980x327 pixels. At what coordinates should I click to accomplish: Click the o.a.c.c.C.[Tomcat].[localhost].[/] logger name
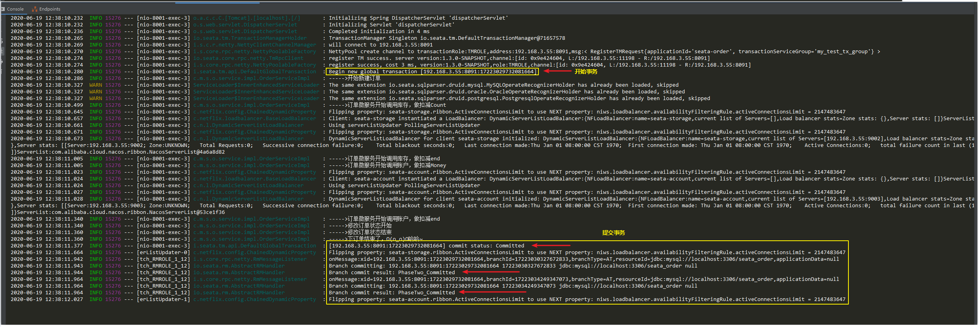(247, 18)
